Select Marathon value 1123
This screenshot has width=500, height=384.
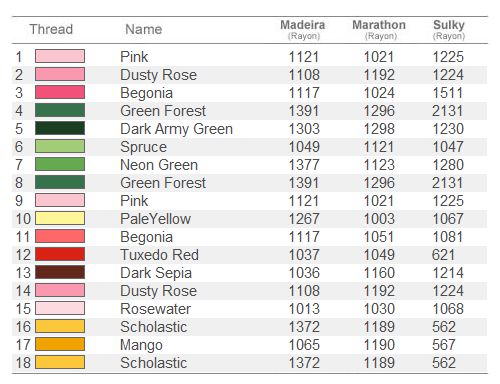click(379, 165)
